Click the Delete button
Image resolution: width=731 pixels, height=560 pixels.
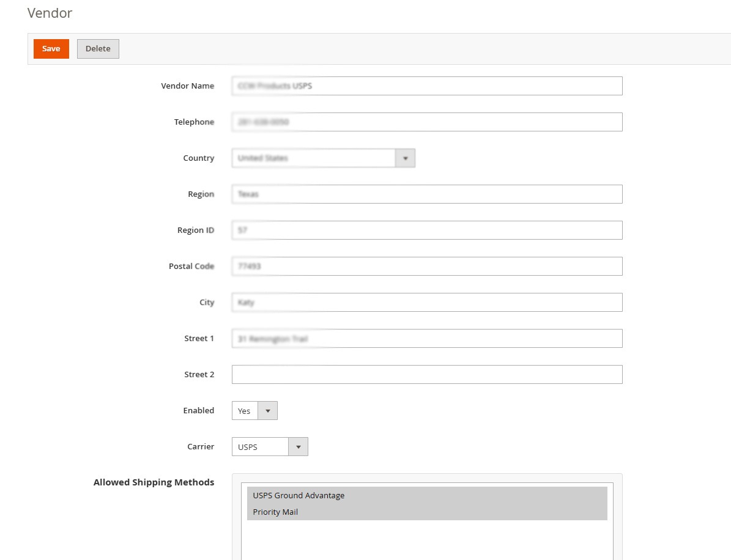(x=98, y=48)
